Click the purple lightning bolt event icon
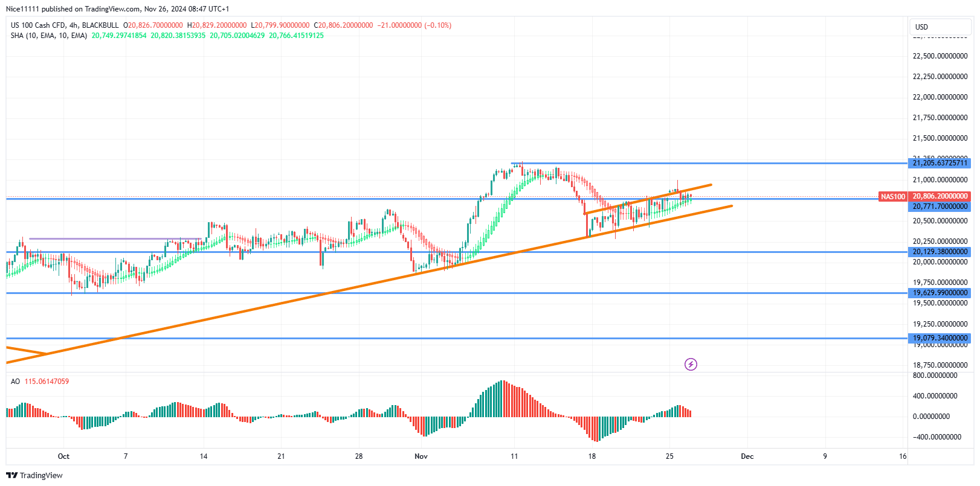 [691, 364]
